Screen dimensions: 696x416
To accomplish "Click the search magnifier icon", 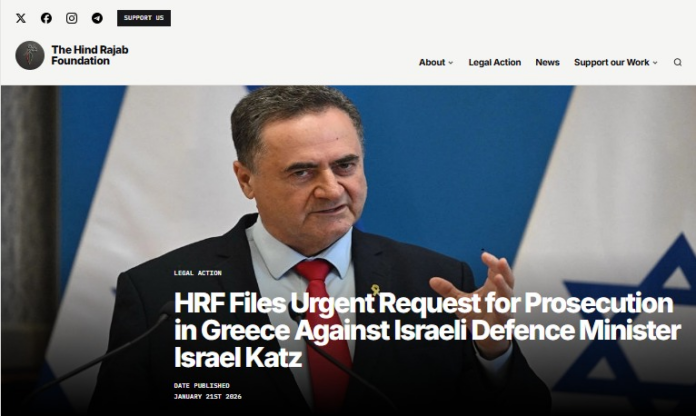I will 677,62.
